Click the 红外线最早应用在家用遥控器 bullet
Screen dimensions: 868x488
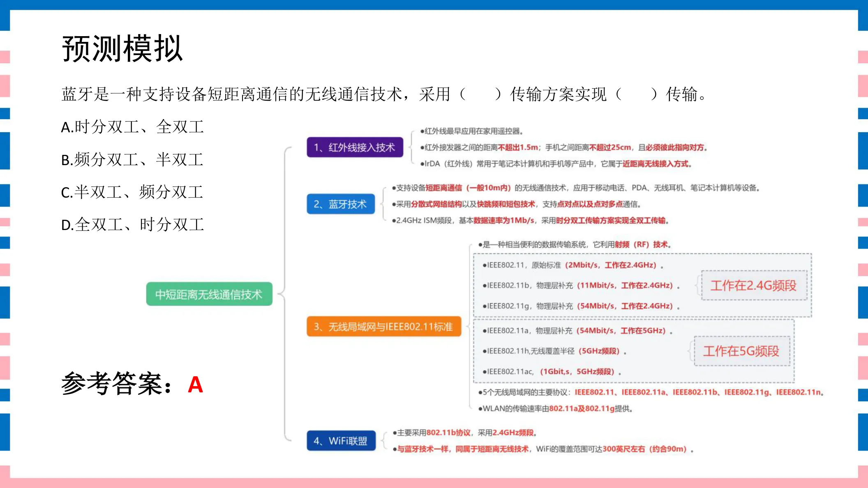[x=471, y=131]
